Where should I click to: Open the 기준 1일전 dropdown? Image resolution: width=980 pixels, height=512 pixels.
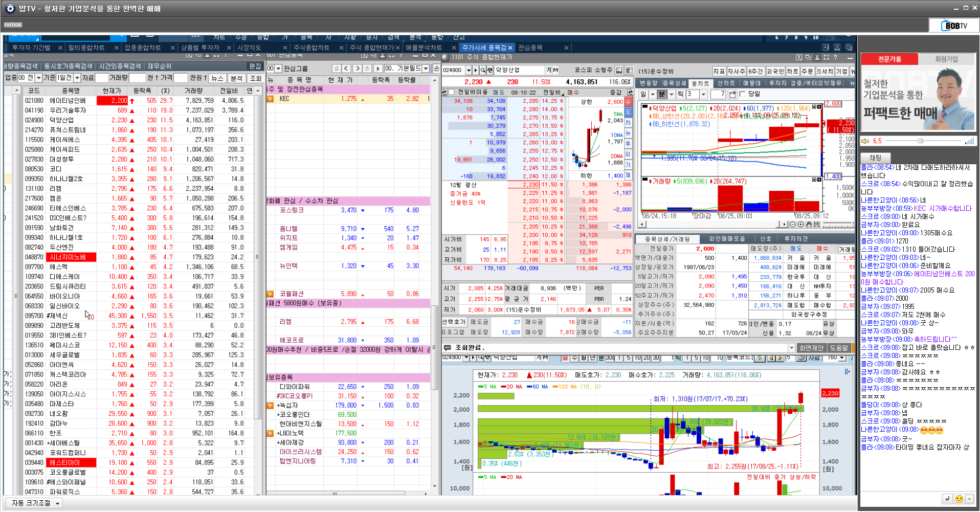(x=77, y=78)
